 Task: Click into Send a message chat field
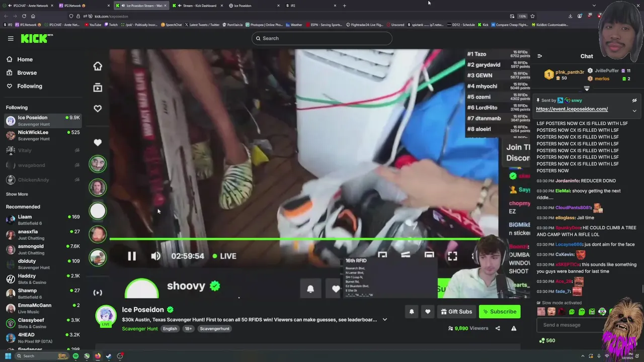click(571, 325)
